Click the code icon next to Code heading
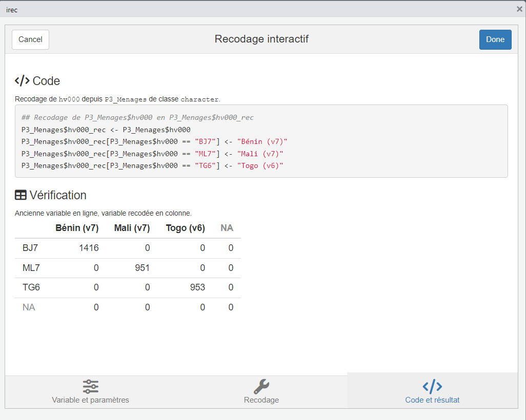This screenshot has height=420, width=526. point(22,81)
